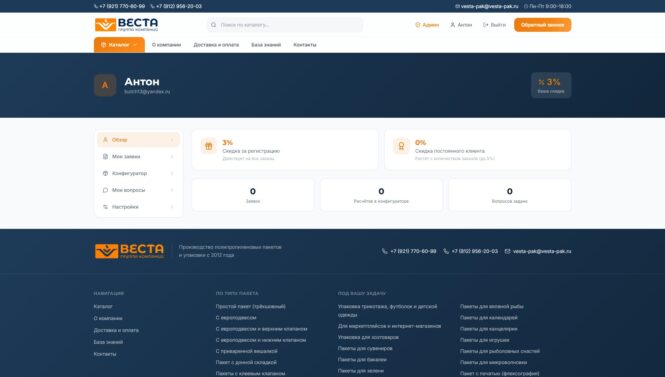Click the Конфигуратор box icon
The image size is (665, 377).
click(105, 173)
